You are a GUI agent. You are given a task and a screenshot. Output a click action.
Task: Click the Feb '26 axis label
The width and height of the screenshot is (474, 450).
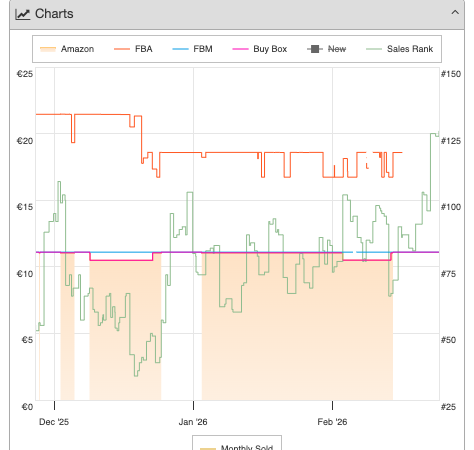(x=332, y=422)
